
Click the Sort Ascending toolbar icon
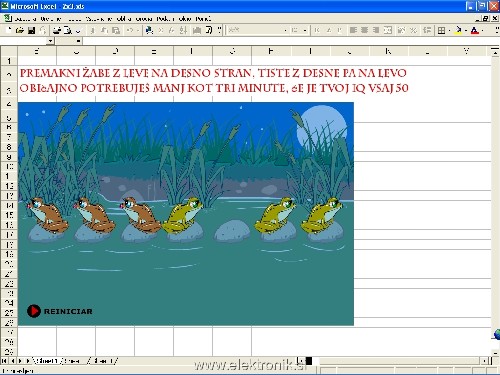click(x=183, y=30)
